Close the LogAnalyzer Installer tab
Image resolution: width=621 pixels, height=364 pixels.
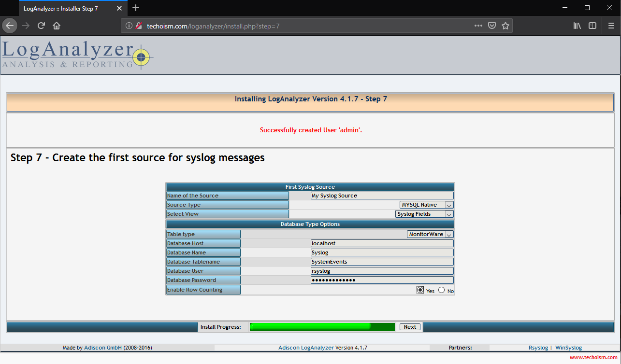[x=119, y=8]
